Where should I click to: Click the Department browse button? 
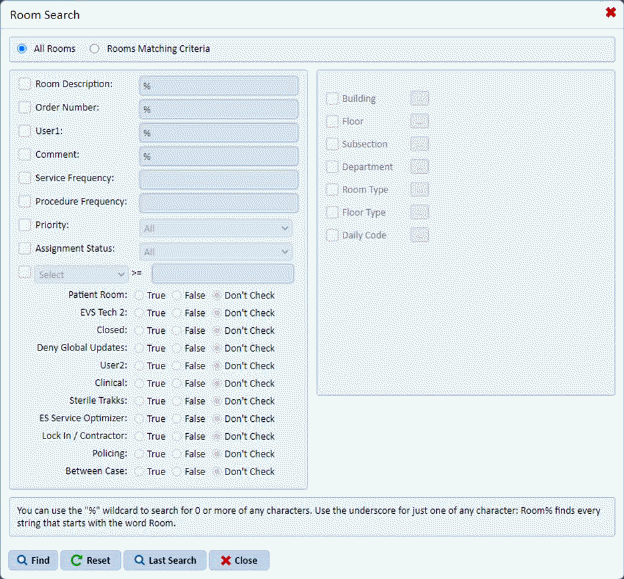(x=420, y=167)
